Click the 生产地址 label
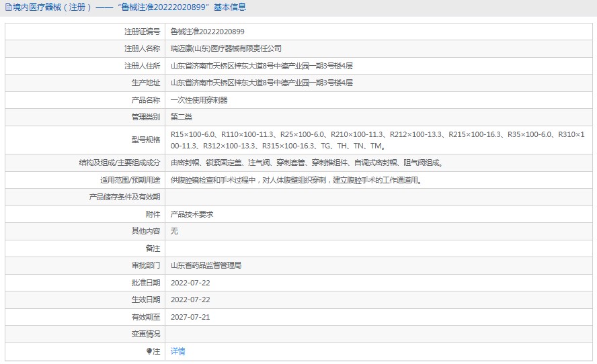Screen dimensions: 597x364 (x=146, y=83)
